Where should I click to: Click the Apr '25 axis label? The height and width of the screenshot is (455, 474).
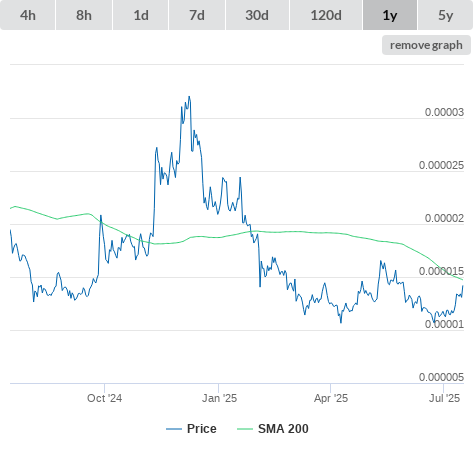(x=331, y=398)
